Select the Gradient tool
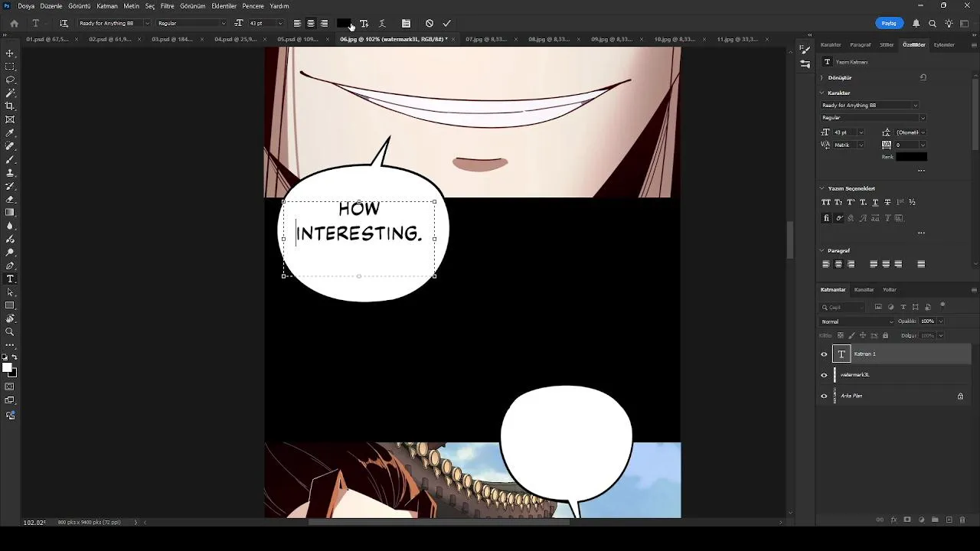 coord(10,213)
